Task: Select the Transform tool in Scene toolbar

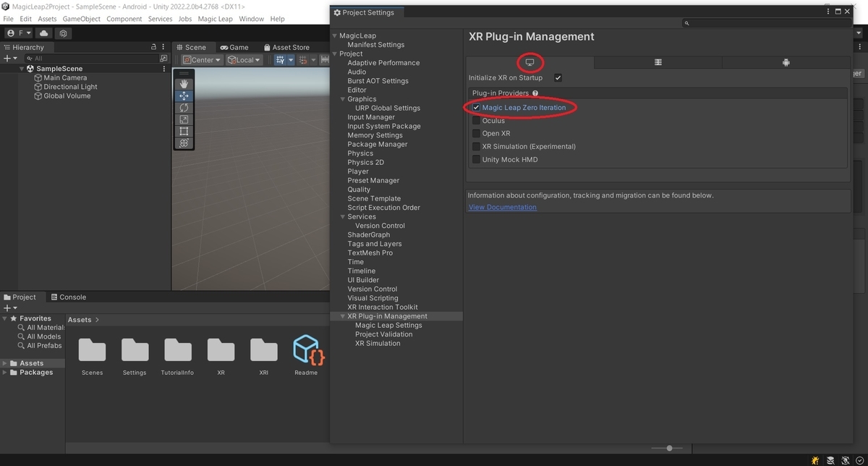Action: 184,143
